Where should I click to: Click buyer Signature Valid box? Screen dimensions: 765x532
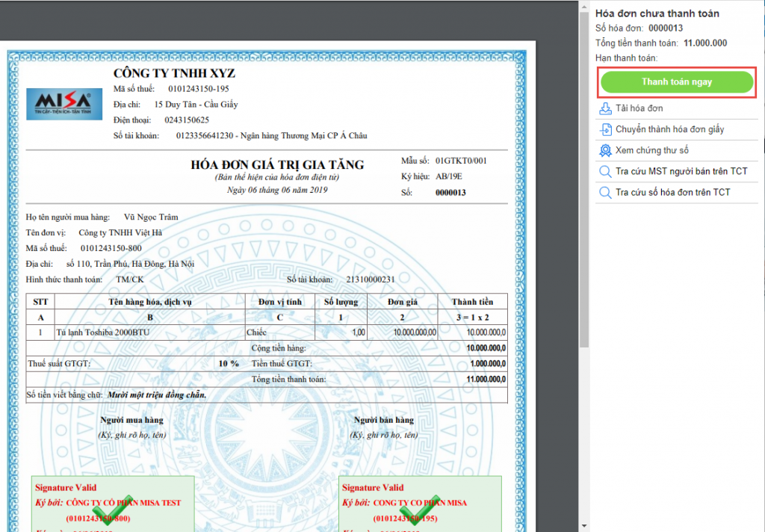click(x=113, y=504)
